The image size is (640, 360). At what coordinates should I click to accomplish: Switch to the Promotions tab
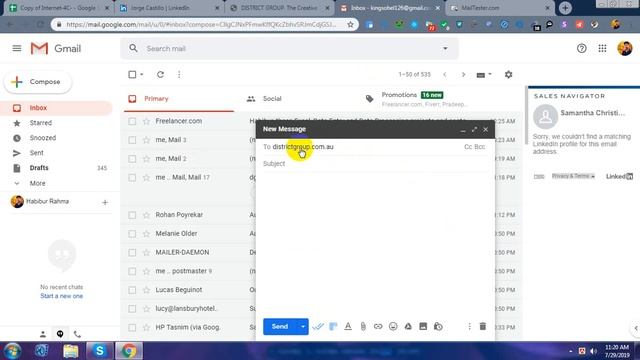click(x=416, y=99)
